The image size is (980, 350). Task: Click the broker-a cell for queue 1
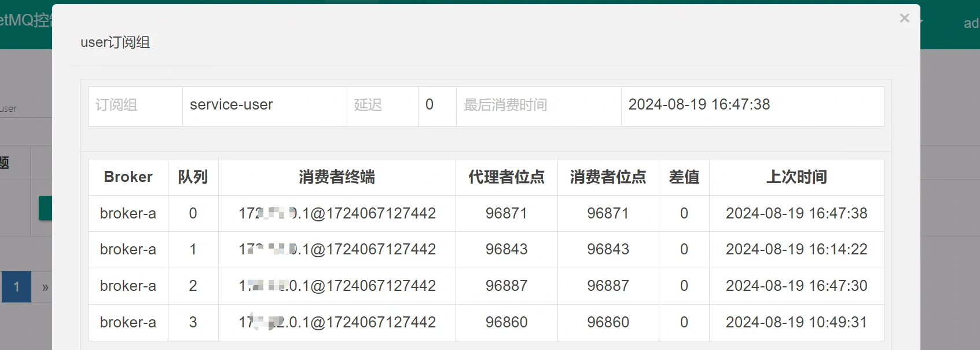point(128,250)
